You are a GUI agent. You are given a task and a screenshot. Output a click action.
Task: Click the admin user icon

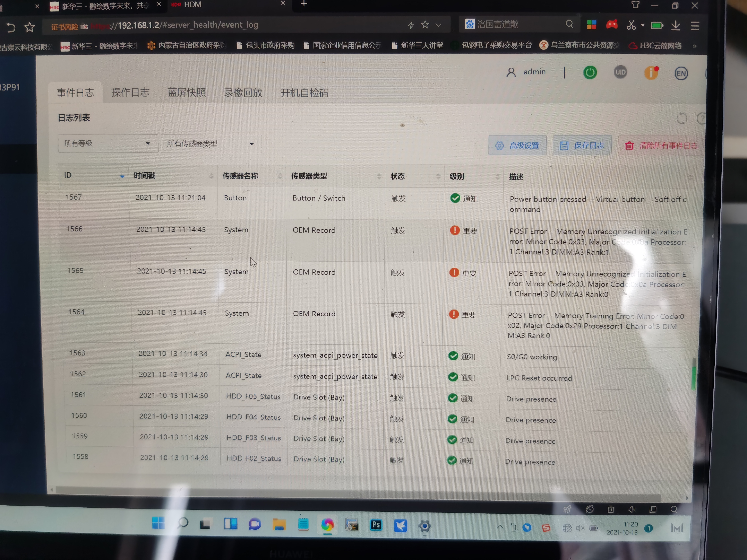[511, 72]
